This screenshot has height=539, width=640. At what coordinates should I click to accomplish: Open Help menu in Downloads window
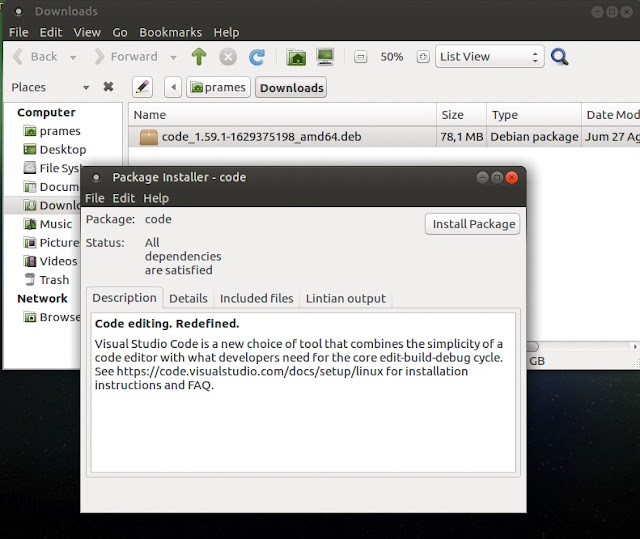coord(226,32)
